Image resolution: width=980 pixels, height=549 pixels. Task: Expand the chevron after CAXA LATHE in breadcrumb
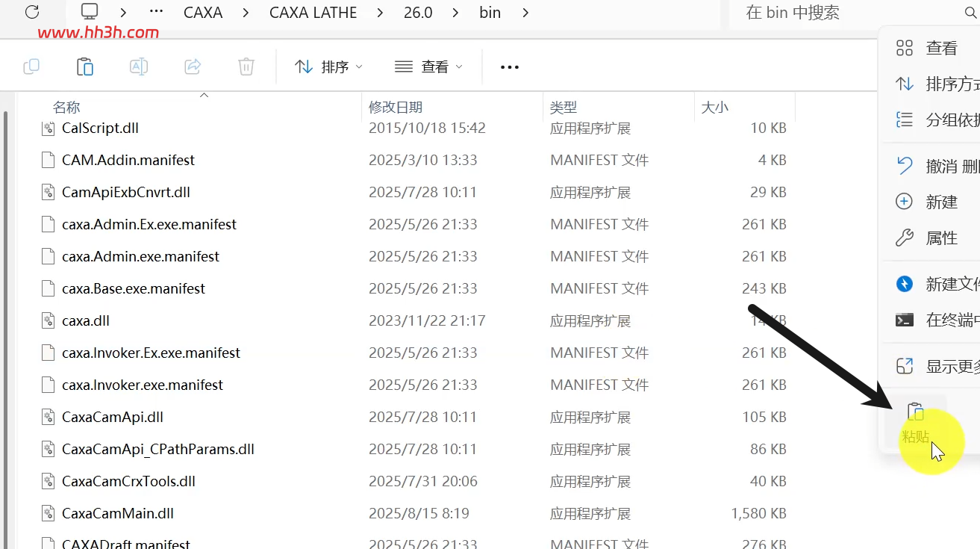click(x=381, y=12)
